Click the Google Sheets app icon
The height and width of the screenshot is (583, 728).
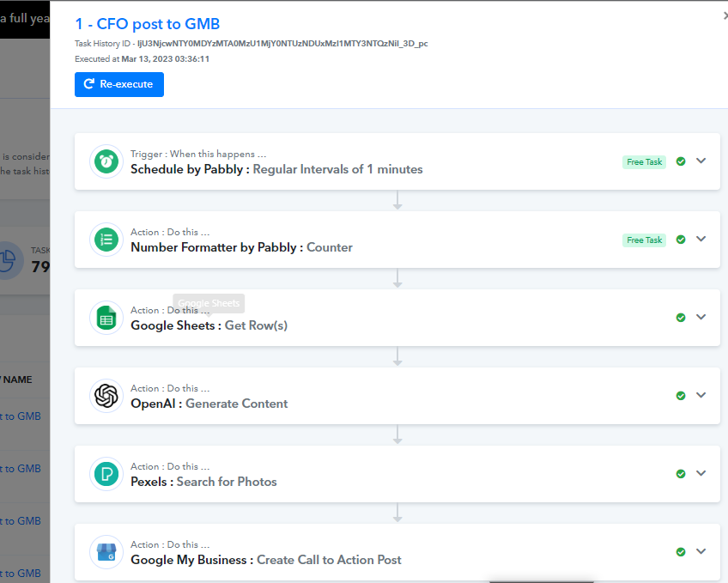click(106, 318)
